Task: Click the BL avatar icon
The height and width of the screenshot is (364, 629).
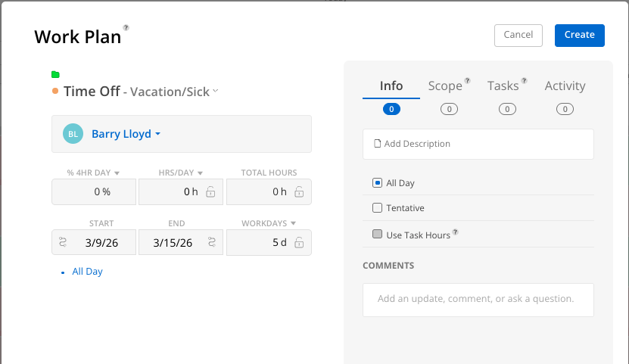Action: (73, 134)
